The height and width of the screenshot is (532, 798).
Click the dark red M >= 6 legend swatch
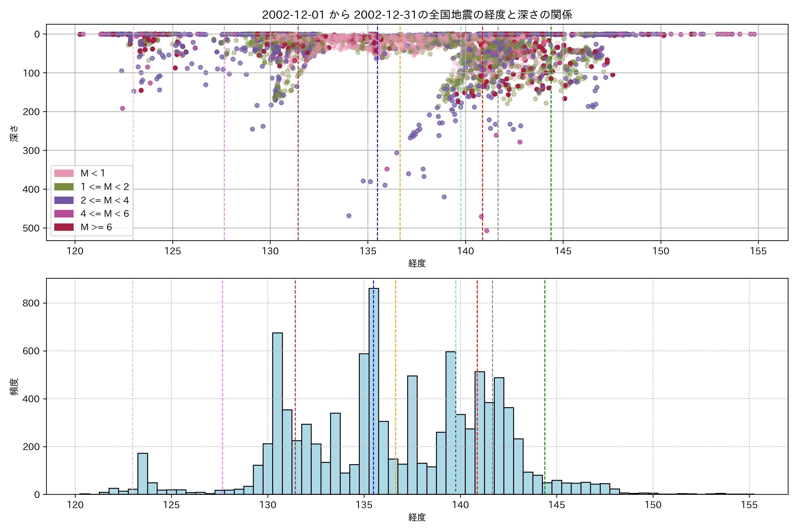(64, 227)
